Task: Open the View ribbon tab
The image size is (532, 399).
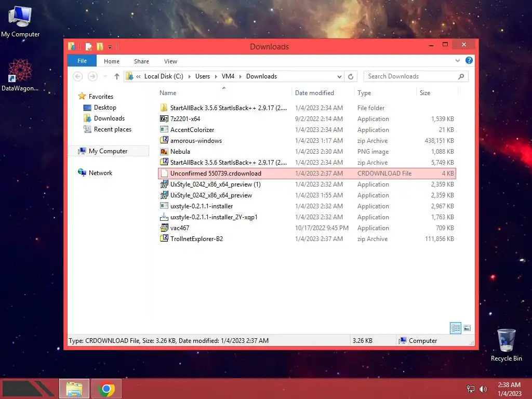Action: [x=170, y=61]
